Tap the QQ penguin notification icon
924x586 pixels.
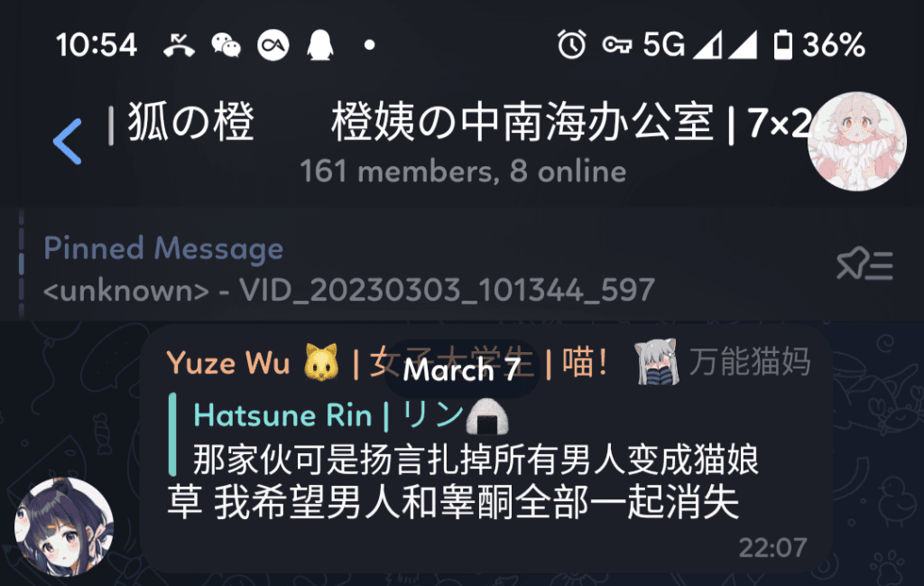320,45
